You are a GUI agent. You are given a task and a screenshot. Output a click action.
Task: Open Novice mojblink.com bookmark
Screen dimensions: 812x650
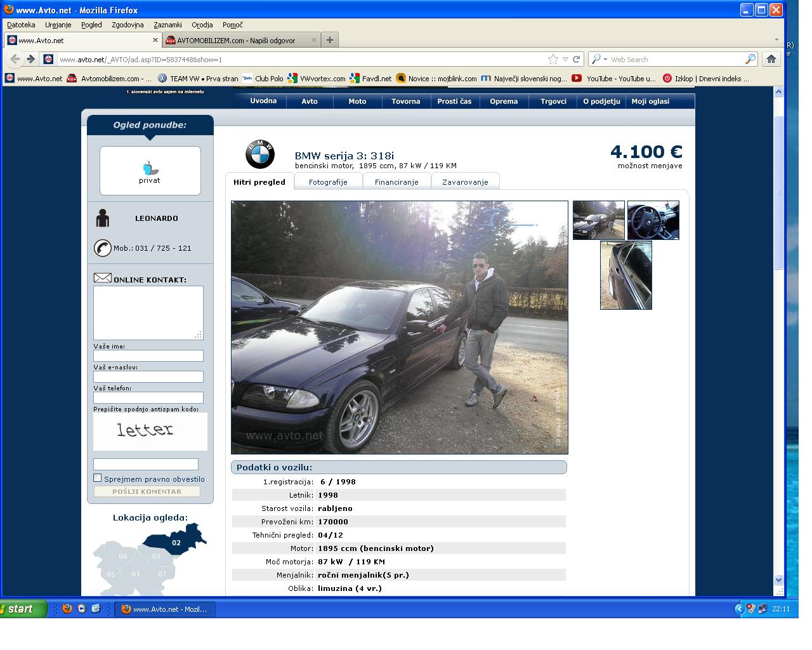[436, 79]
